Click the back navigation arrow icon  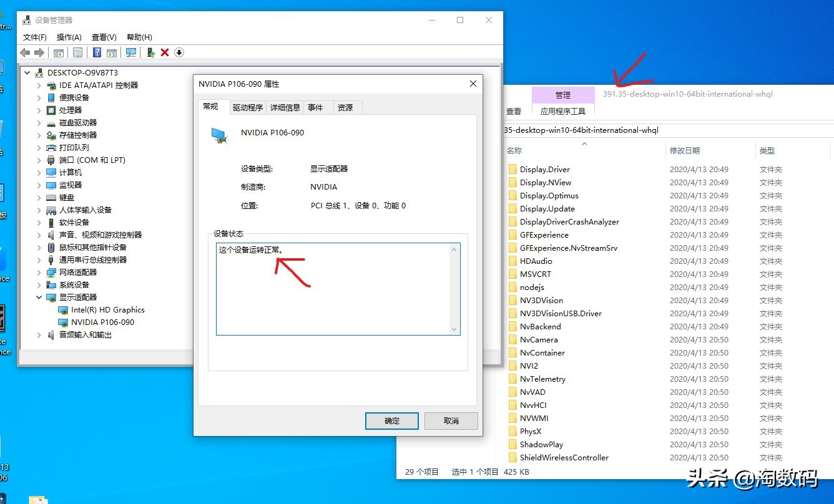[x=24, y=52]
